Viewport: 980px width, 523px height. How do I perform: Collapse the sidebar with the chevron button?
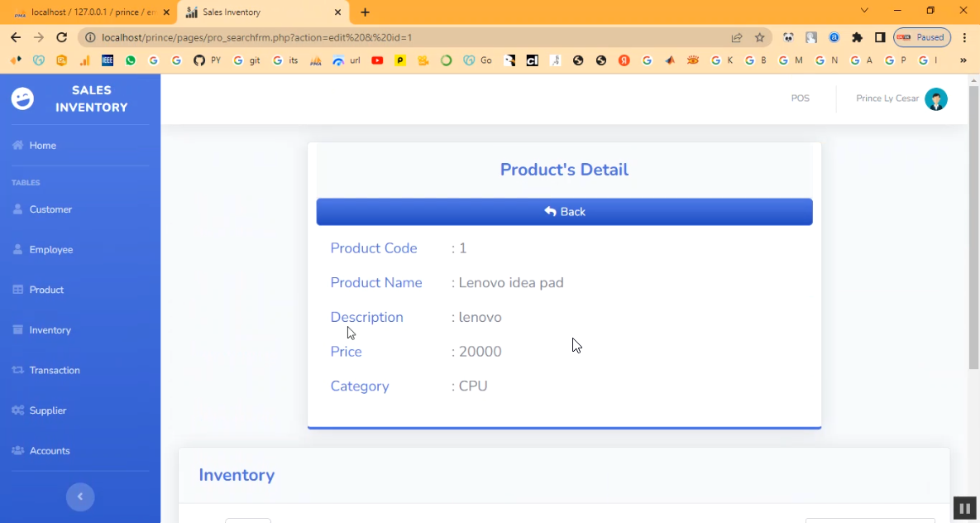(80, 497)
